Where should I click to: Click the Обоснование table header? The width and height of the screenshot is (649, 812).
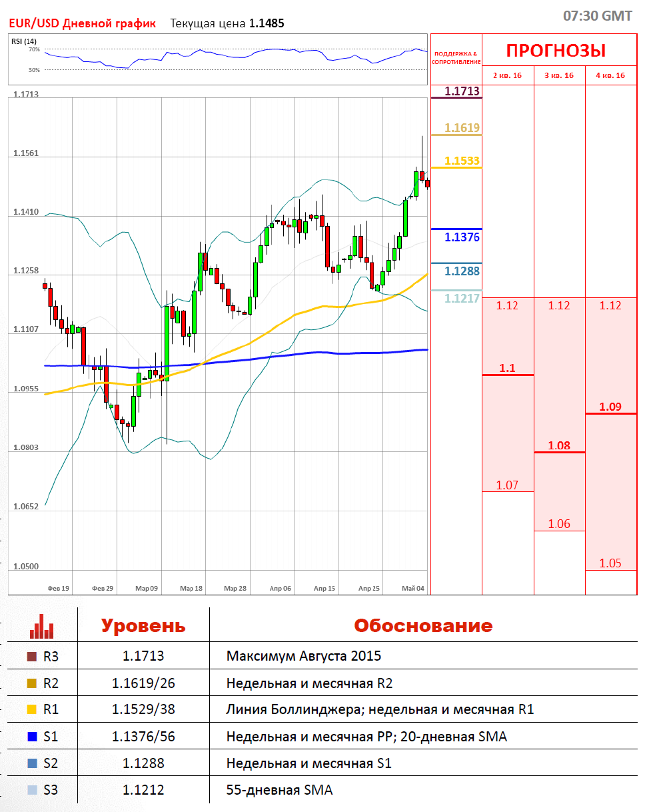click(x=424, y=626)
